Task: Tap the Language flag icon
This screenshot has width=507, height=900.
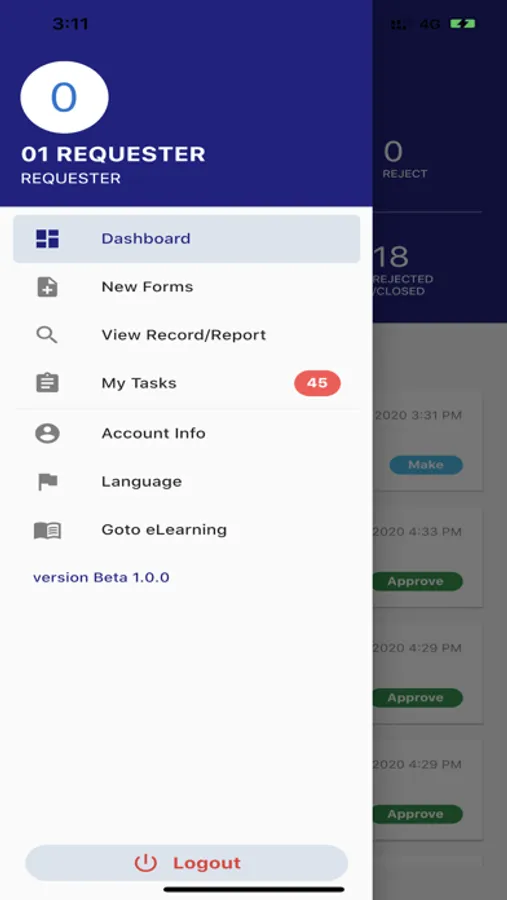Action: [x=47, y=482]
